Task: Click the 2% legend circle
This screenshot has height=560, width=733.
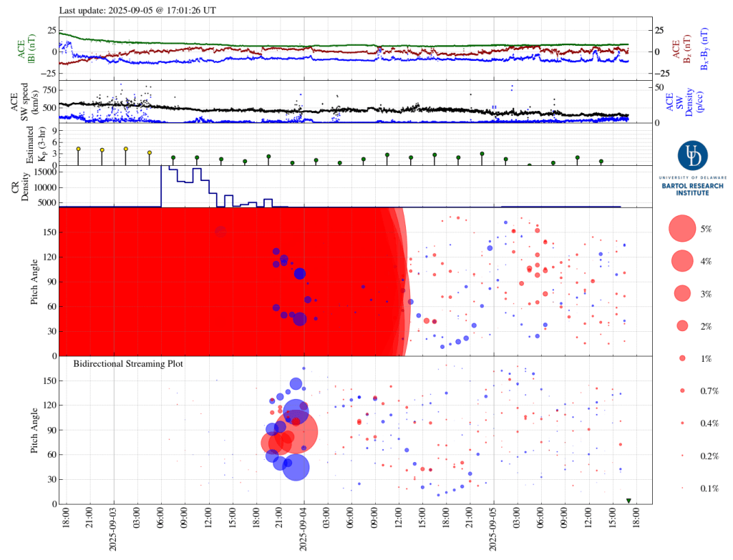Action: [682, 326]
